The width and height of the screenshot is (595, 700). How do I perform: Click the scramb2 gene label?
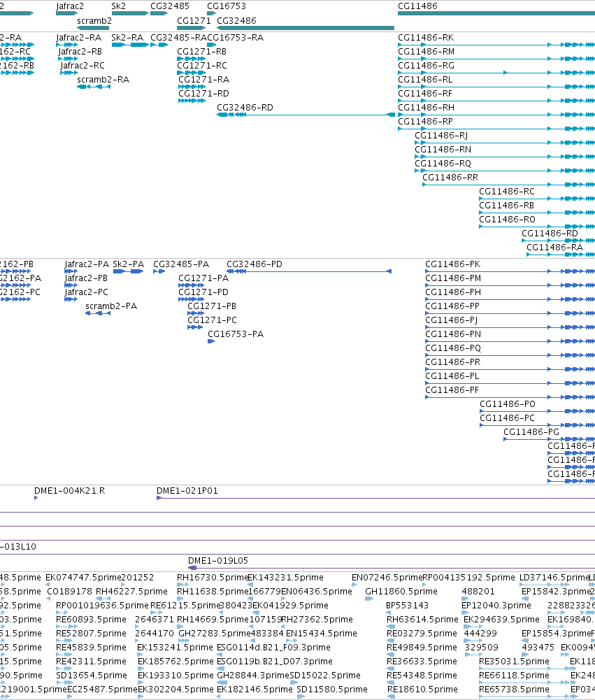coord(94,21)
